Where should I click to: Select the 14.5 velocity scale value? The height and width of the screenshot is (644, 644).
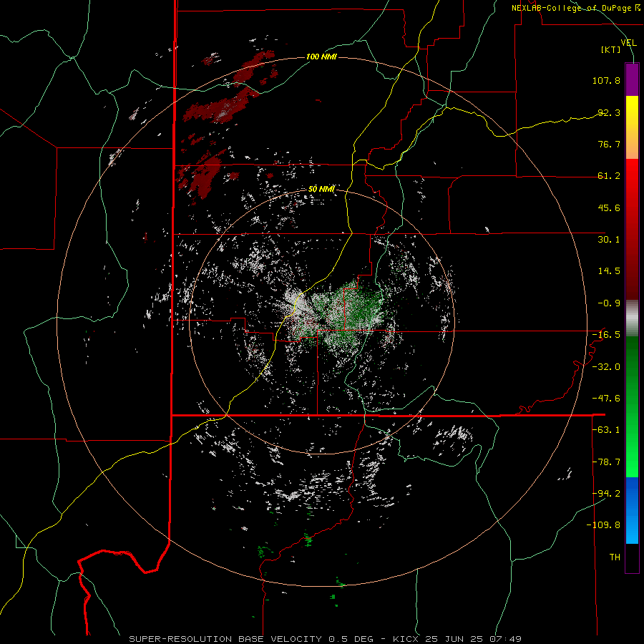click(609, 271)
